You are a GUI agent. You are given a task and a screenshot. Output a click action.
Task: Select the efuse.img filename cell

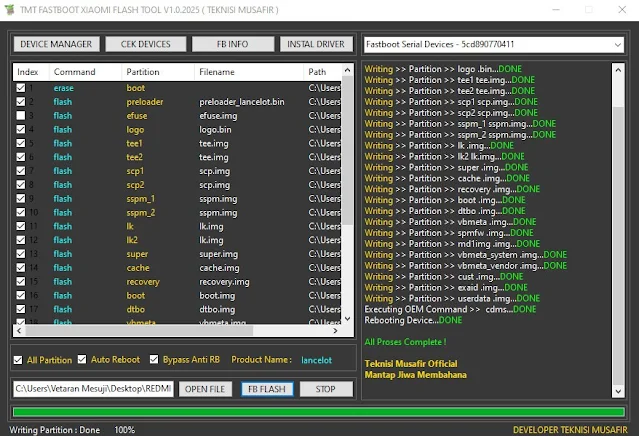click(218, 116)
